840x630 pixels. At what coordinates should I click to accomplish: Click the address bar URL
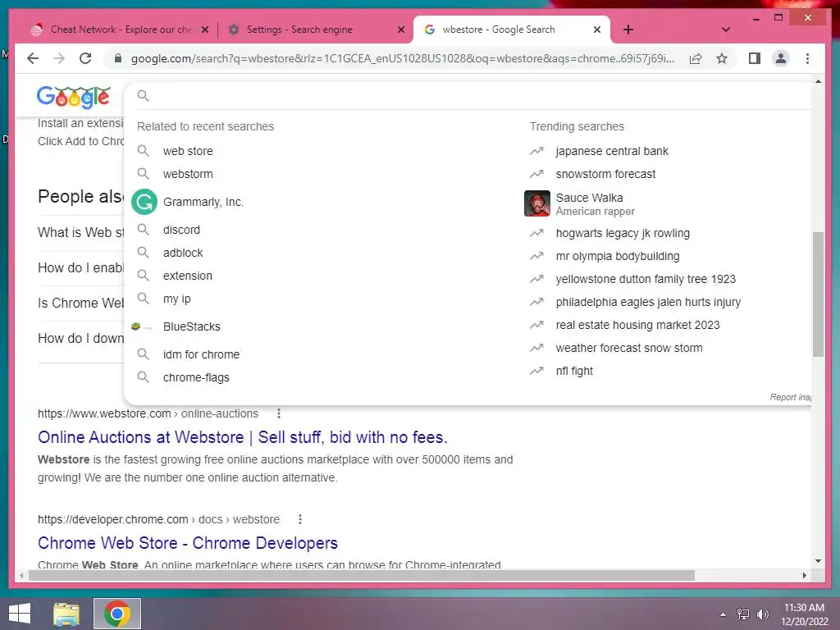point(402,58)
